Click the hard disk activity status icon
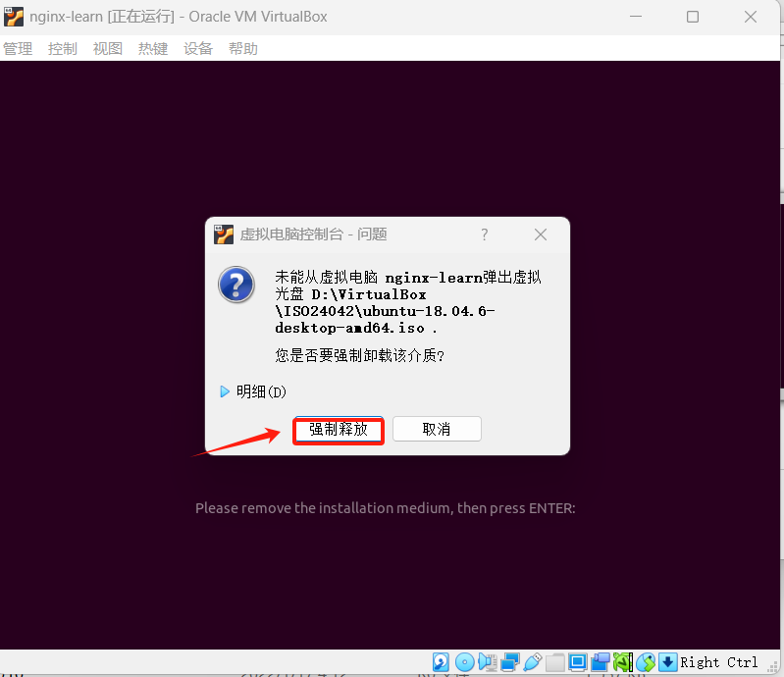The height and width of the screenshot is (677, 784). 441,662
